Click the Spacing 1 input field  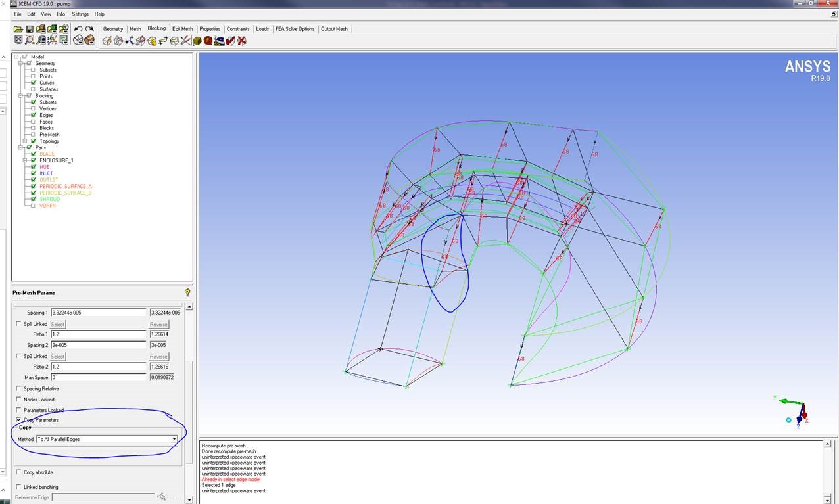pos(99,313)
